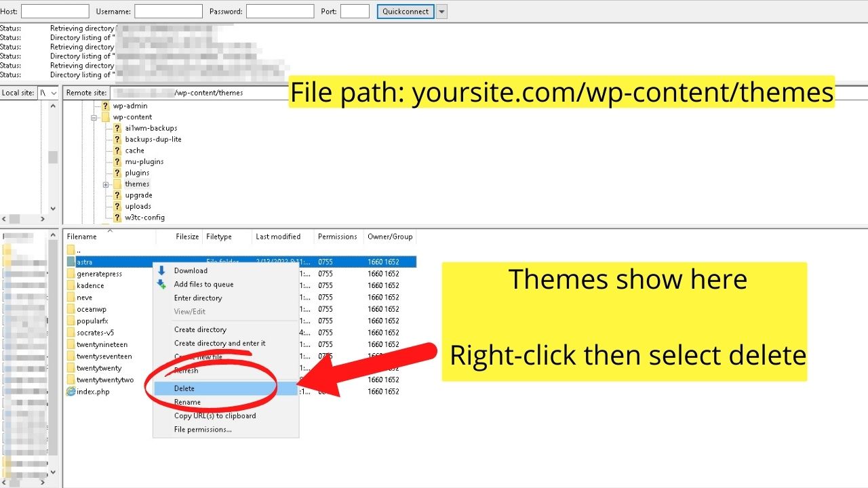Screen dimensions: 868x488
Task: Choose Rename from the context menu
Action: pyautogui.click(x=225, y=402)
